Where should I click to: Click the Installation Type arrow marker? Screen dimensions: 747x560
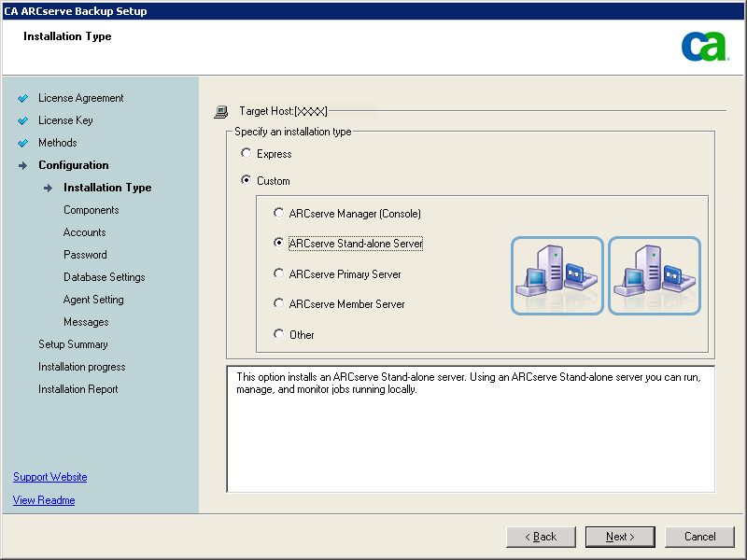48,188
